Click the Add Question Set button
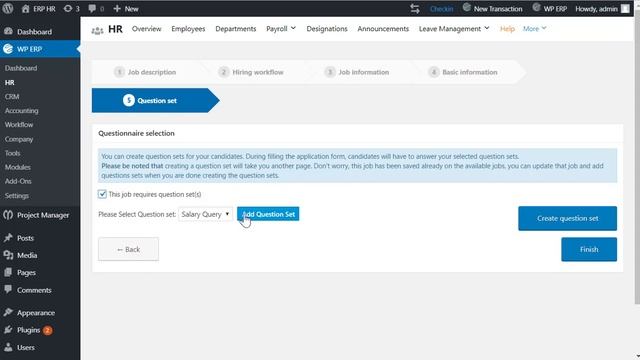The height and width of the screenshot is (360, 640). pyautogui.click(x=268, y=214)
